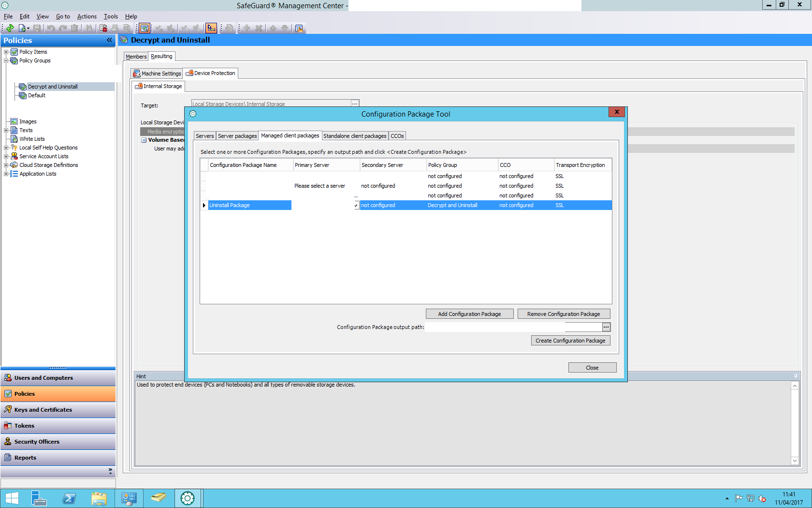Click the Policies navigation section button
The height and width of the screenshot is (508, 812).
58,394
